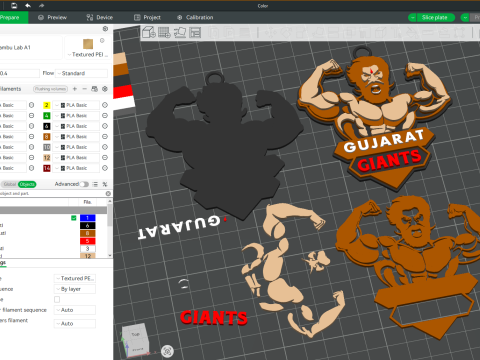Viewport: 480px width, 360px height.
Task: Click the undo arrow icon
Action: [28, 5]
